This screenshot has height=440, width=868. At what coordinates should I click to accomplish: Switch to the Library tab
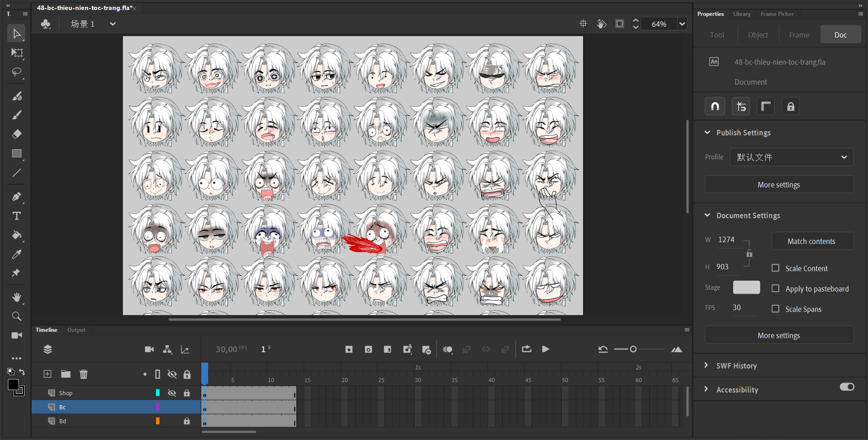[x=741, y=14]
